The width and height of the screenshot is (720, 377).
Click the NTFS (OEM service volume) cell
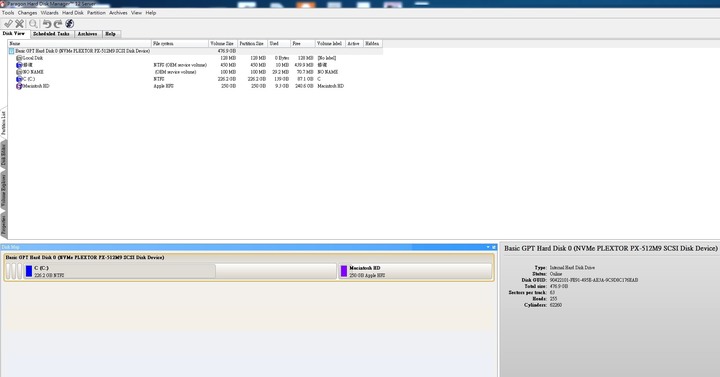(x=180, y=65)
